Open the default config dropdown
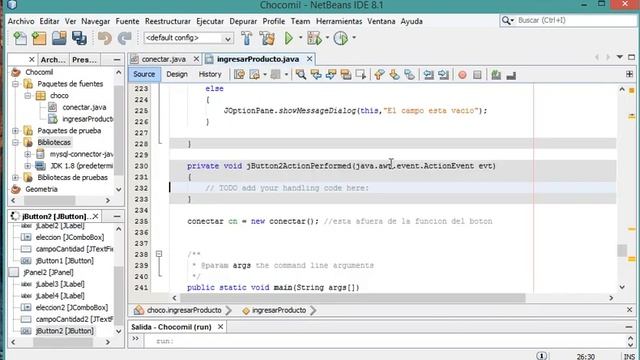This screenshot has width=640, height=360. tap(188, 38)
